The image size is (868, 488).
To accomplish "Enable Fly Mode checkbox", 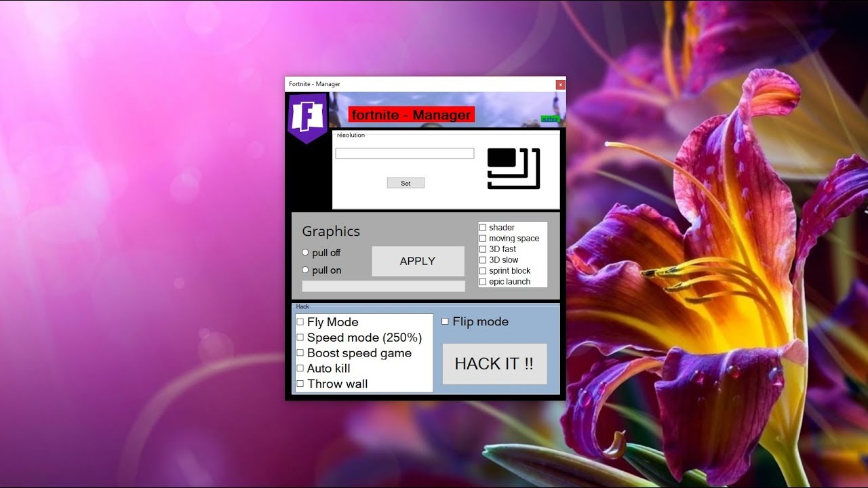I will (x=300, y=322).
